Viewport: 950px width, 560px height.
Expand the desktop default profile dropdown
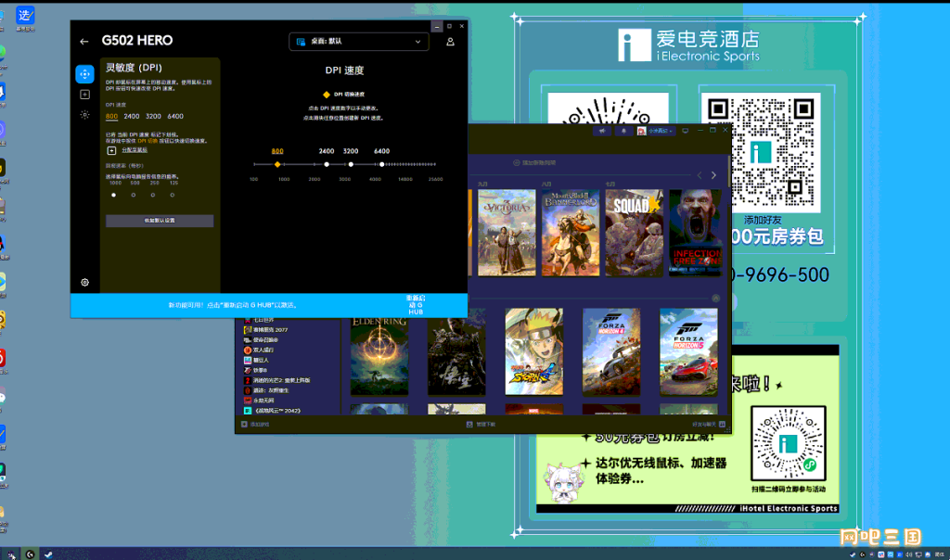click(x=359, y=42)
